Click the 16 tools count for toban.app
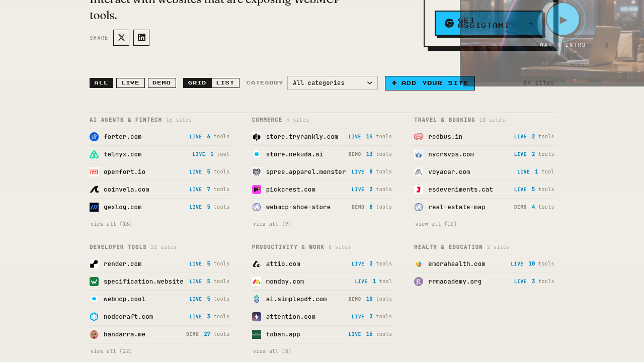 379,334
